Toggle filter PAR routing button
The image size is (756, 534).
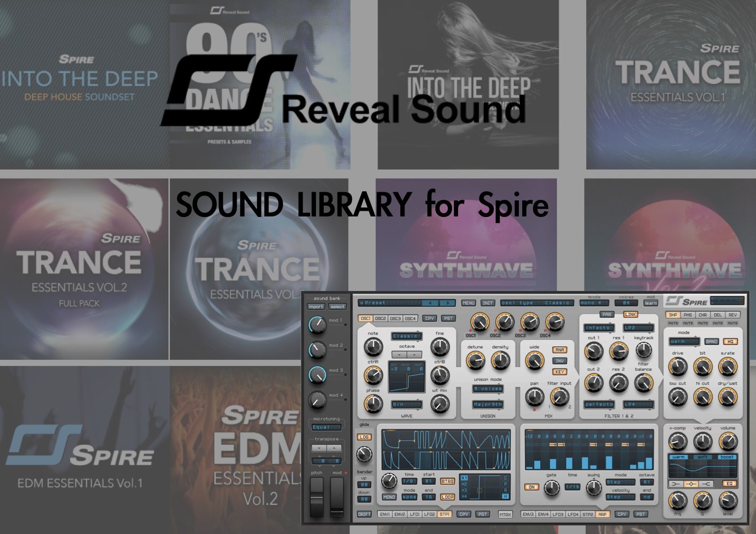[607, 314]
